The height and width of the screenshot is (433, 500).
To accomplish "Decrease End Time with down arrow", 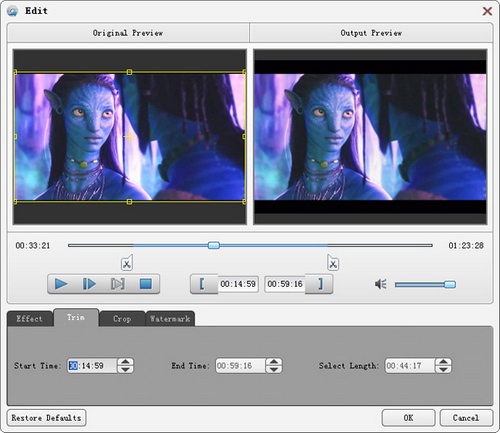I will (x=274, y=369).
